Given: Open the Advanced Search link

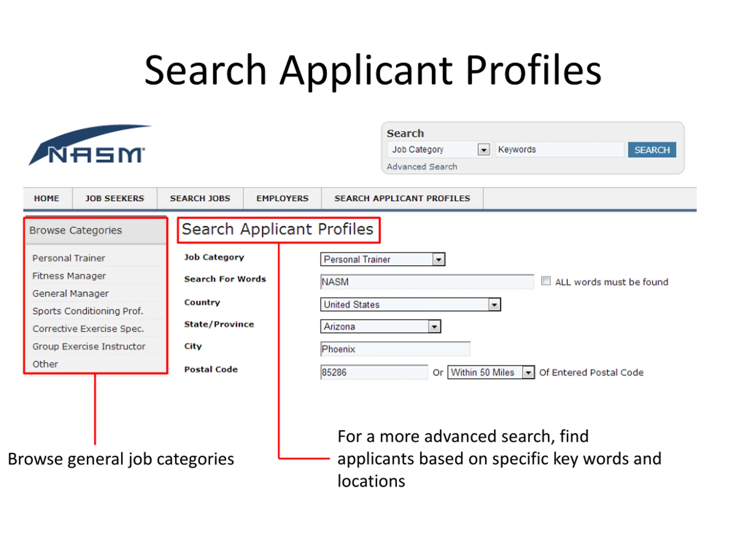Looking at the screenshot, I should 422,167.
